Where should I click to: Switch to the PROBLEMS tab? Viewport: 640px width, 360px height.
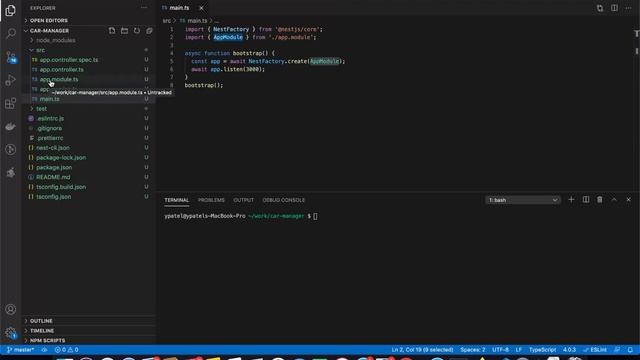pos(211,200)
